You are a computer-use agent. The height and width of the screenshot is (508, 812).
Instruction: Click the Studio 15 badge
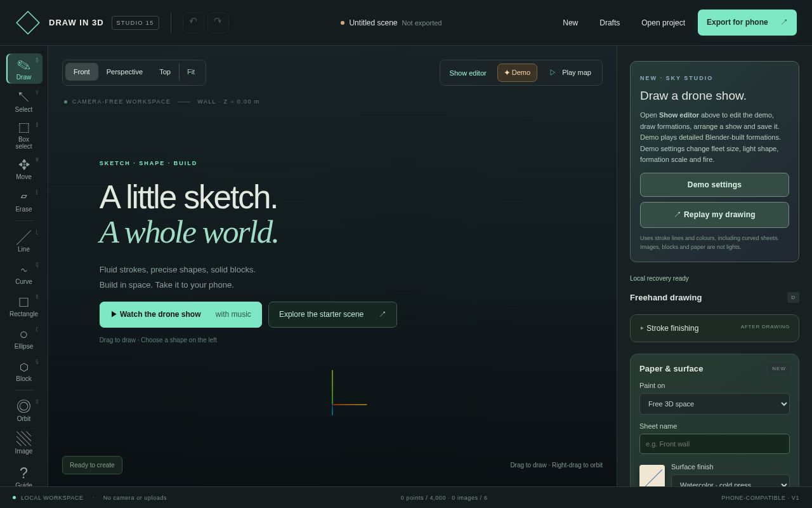pyautogui.click(x=135, y=23)
